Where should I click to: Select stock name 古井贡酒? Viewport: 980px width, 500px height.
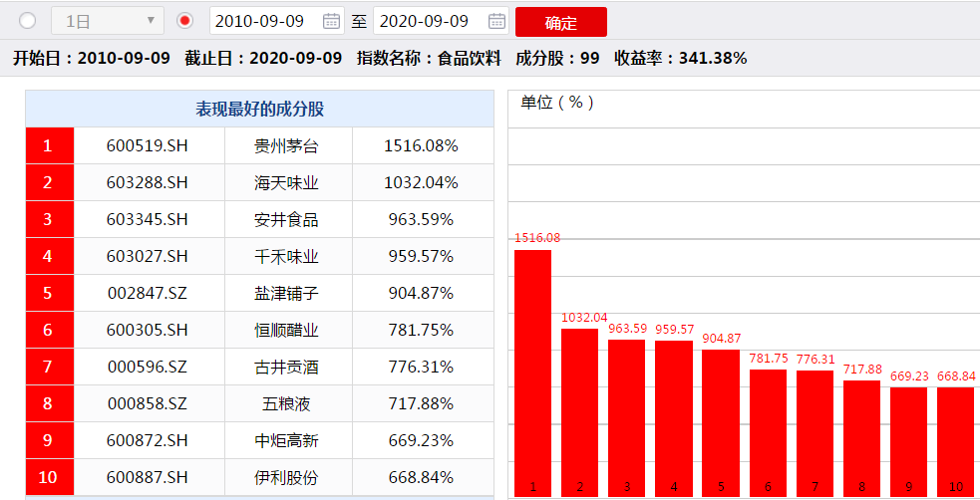(x=286, y=367)
